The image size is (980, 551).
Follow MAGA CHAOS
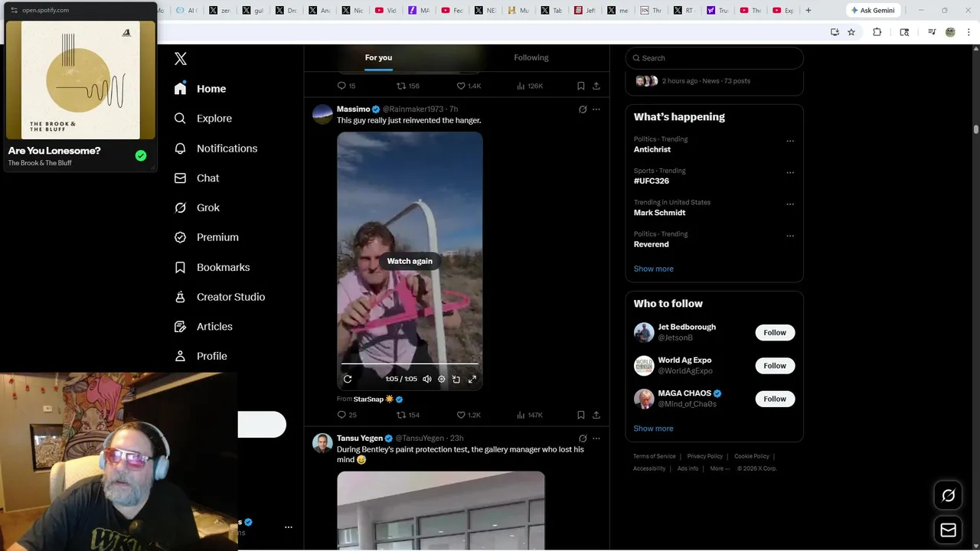[x=775, y=399]
